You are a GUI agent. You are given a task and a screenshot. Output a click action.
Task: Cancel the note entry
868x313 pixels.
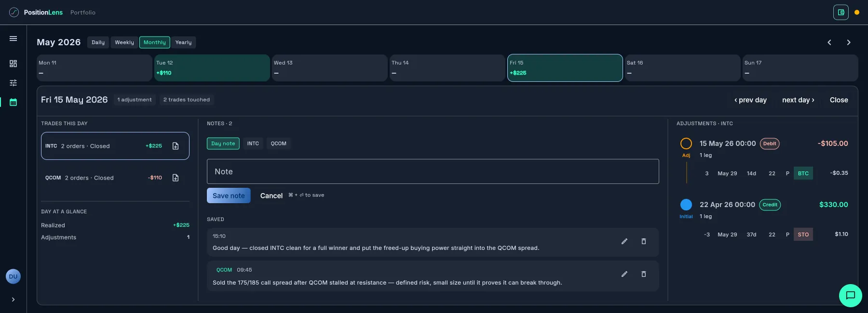271,196
